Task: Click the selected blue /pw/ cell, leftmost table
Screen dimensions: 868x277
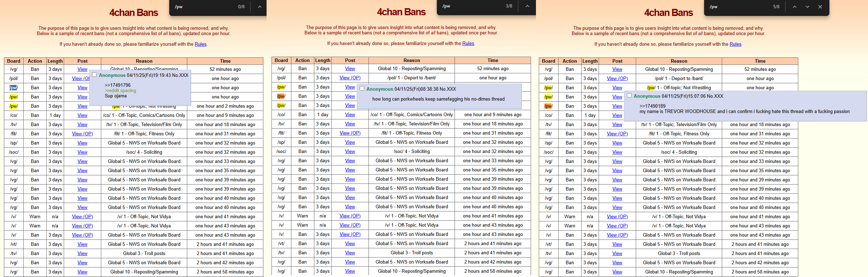Action: point(13,87)
